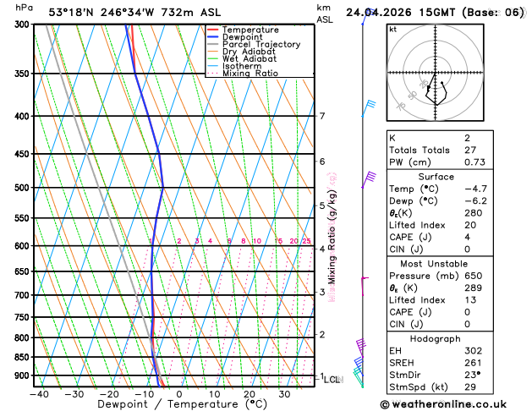Screen dimensions: 532x411
Task: Click the 30 temperature axis label
Action: pos(284,394)
